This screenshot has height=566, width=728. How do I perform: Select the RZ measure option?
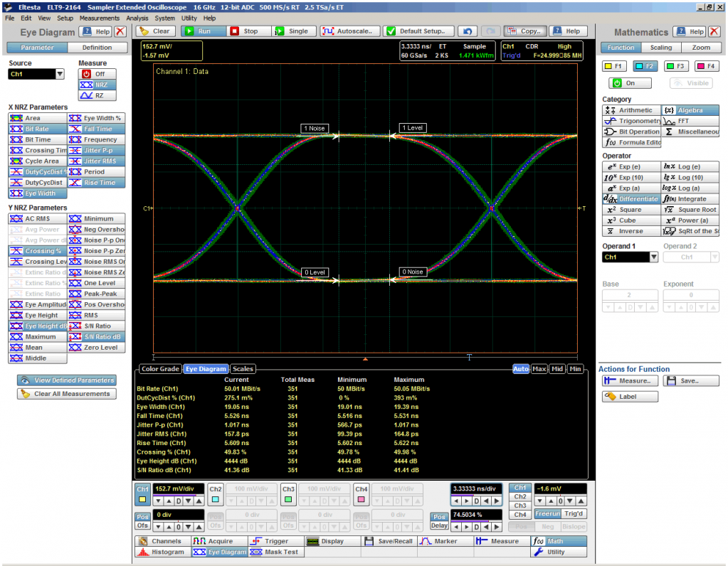pyautogui.click(x=96, y=95)
